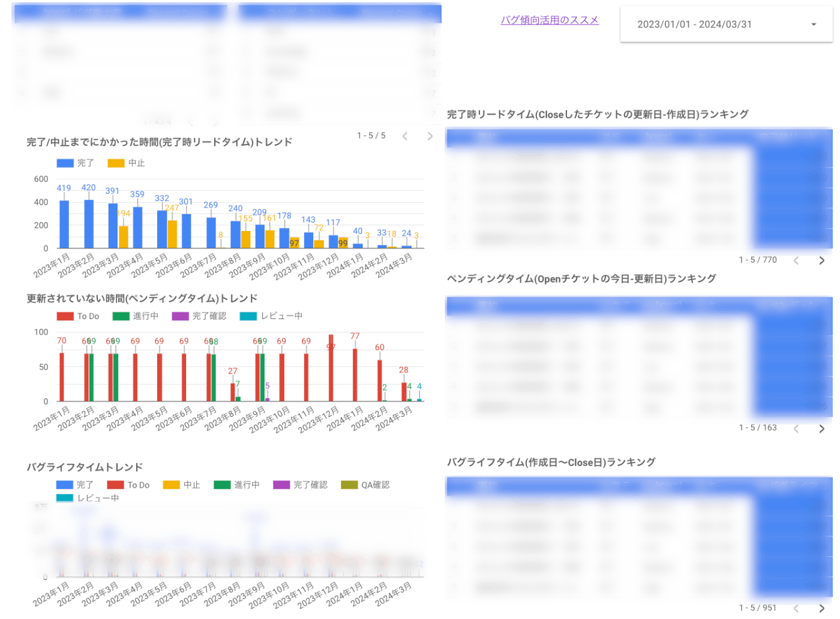
Task: Click the 70 red bar for 2023年1月
Action: 62,377
